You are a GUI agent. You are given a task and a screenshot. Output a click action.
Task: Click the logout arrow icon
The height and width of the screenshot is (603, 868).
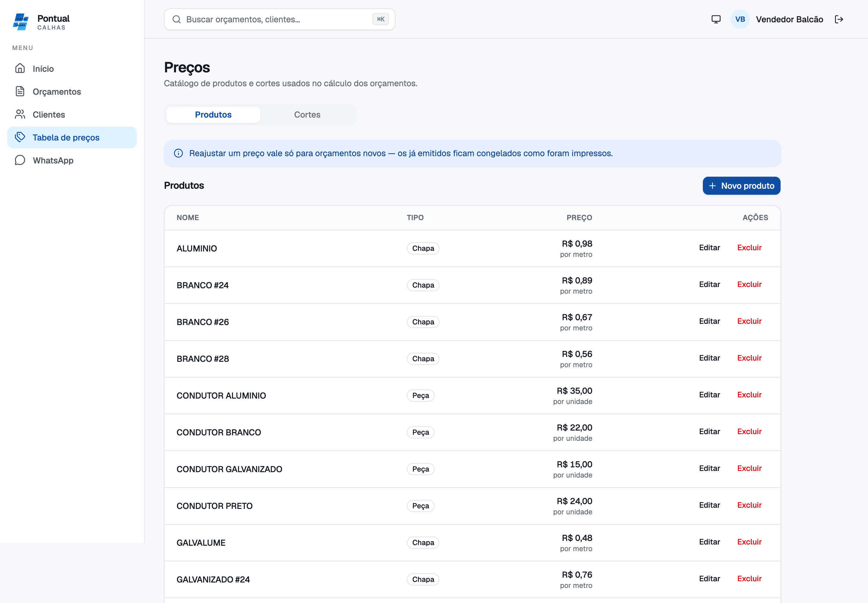839,19
